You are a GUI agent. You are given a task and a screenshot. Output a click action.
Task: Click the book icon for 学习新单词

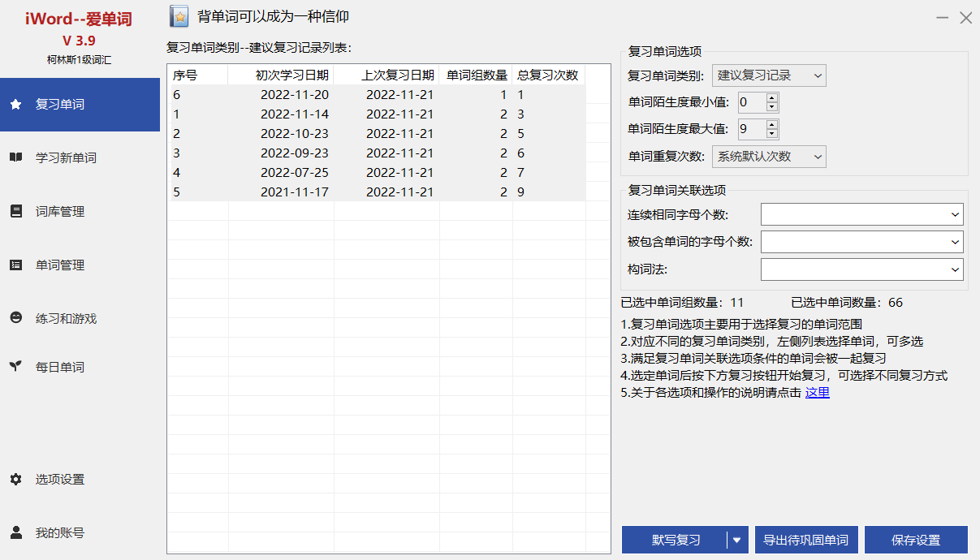point(15,157)
